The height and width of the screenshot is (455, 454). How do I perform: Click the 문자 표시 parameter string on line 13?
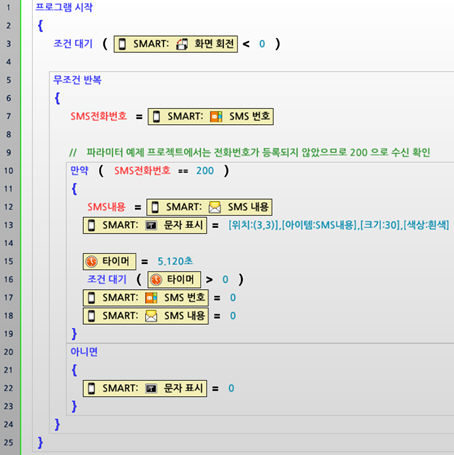coord(339,225)
